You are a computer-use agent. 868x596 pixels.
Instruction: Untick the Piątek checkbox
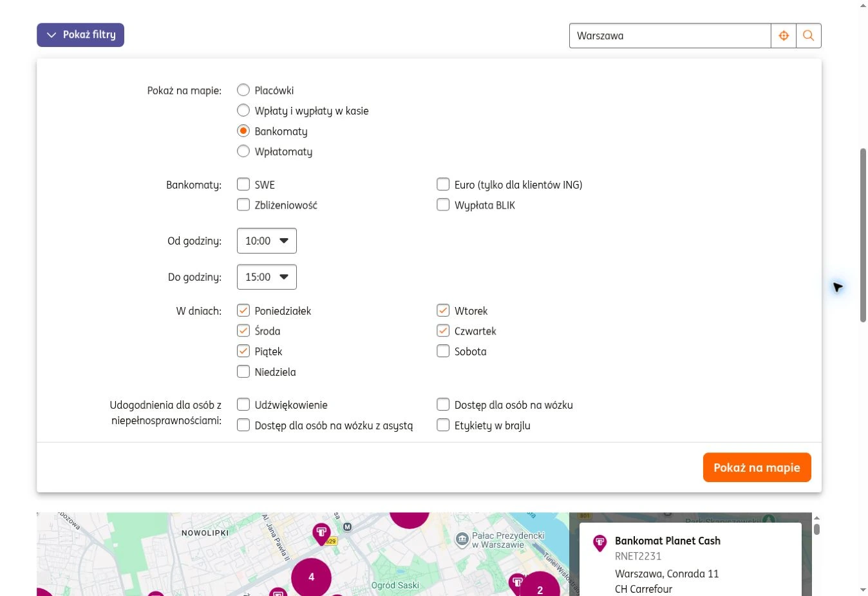243,351
